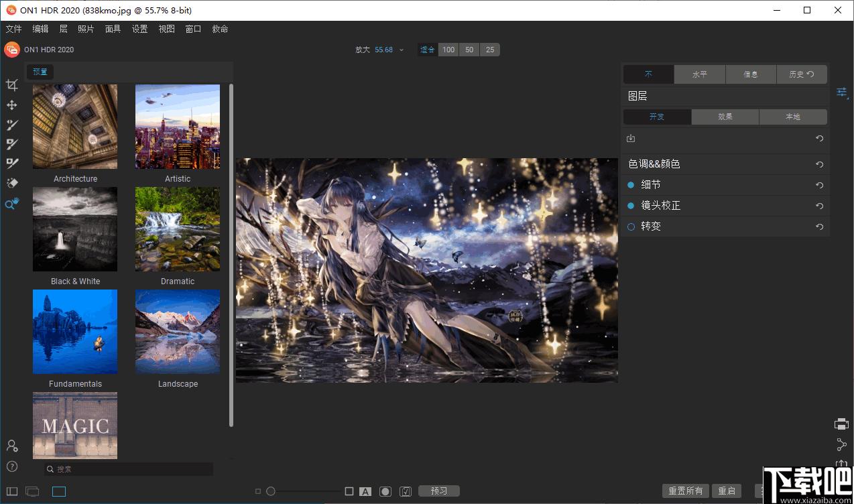854x504 pixels.
Task: Toggle the soft proofing A icon
Action: (x=365, y=491)
